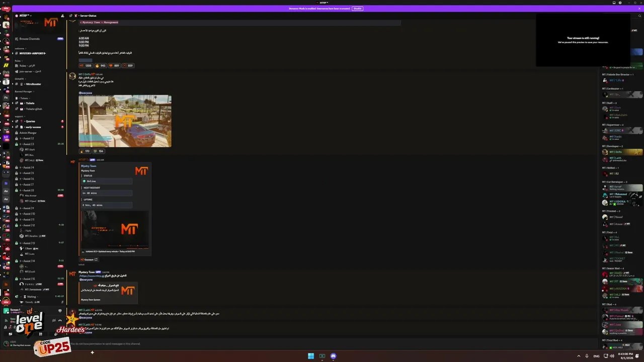Click member MT | Anwar in Trusted list
Screen dimensions: 644x362
point(622,224)
